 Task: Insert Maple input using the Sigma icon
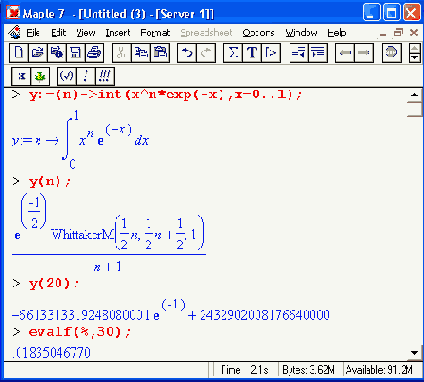233,53
